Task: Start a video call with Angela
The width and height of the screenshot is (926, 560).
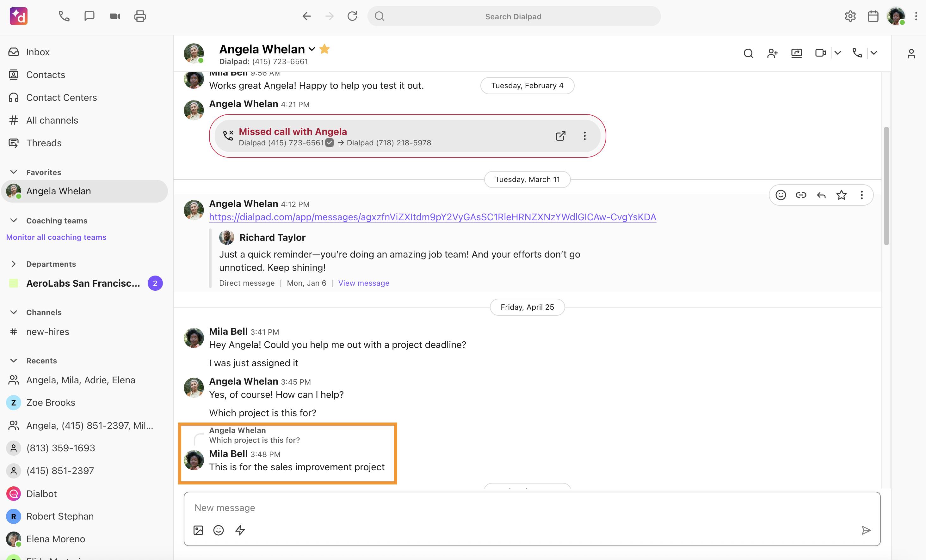Action: click(x=820, y=53)
